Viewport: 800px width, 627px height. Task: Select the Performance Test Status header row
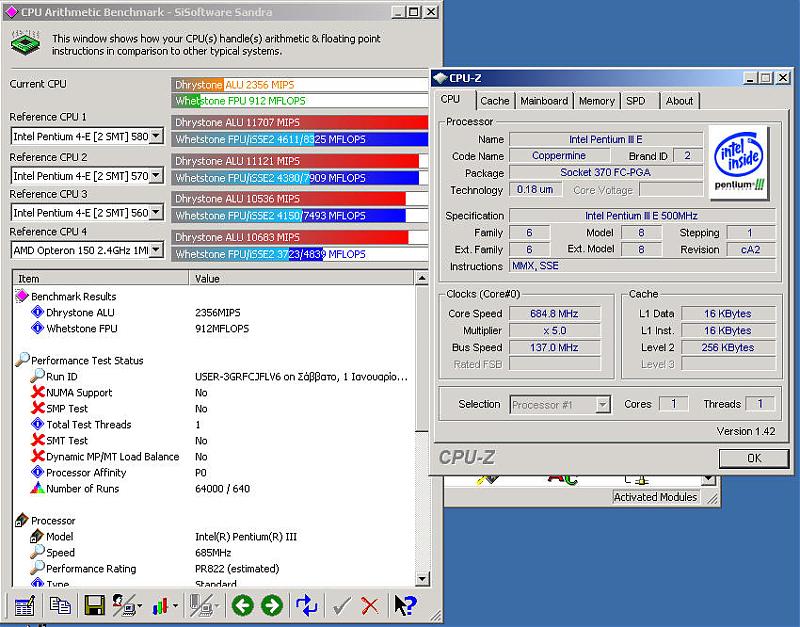pos(214,360)
